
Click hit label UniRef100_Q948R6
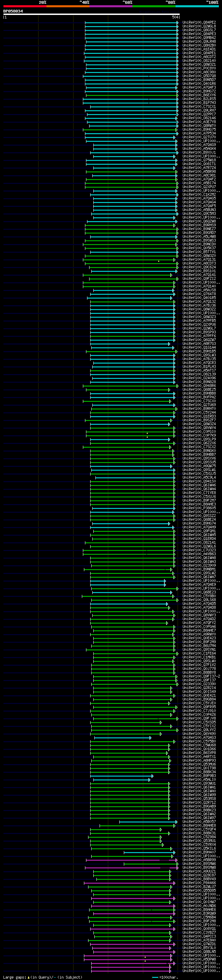(199, 386)
